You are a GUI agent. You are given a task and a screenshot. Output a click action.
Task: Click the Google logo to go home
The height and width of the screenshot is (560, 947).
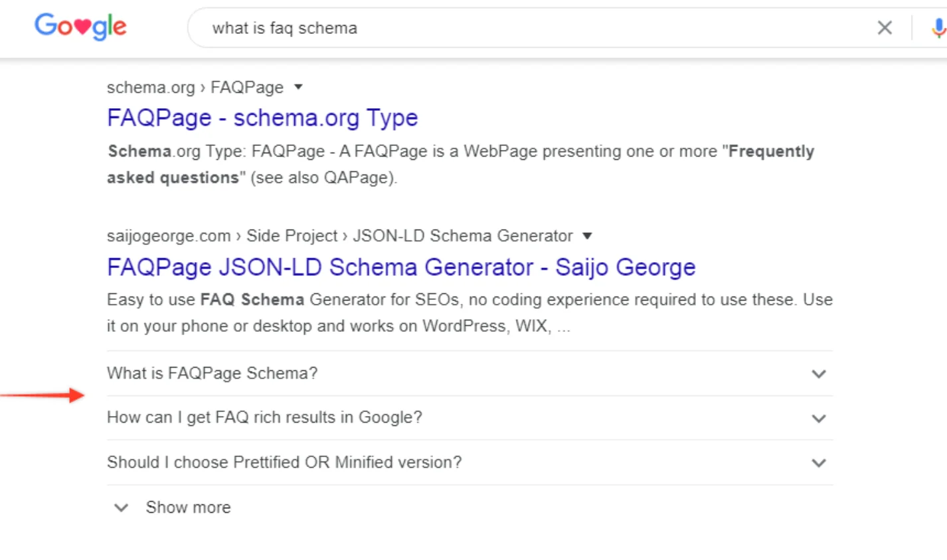(x=80, y=27)
